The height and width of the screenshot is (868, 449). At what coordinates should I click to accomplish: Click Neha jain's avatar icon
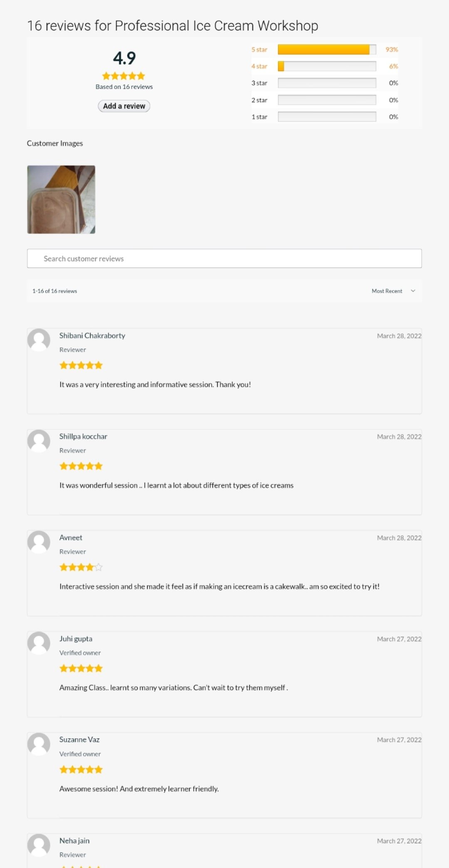point(39,845)
